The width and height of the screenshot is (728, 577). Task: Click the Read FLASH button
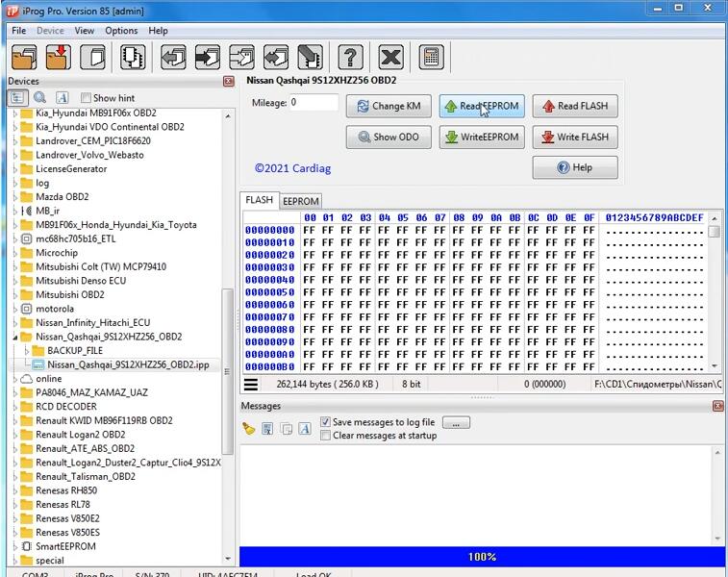point(575,106)
